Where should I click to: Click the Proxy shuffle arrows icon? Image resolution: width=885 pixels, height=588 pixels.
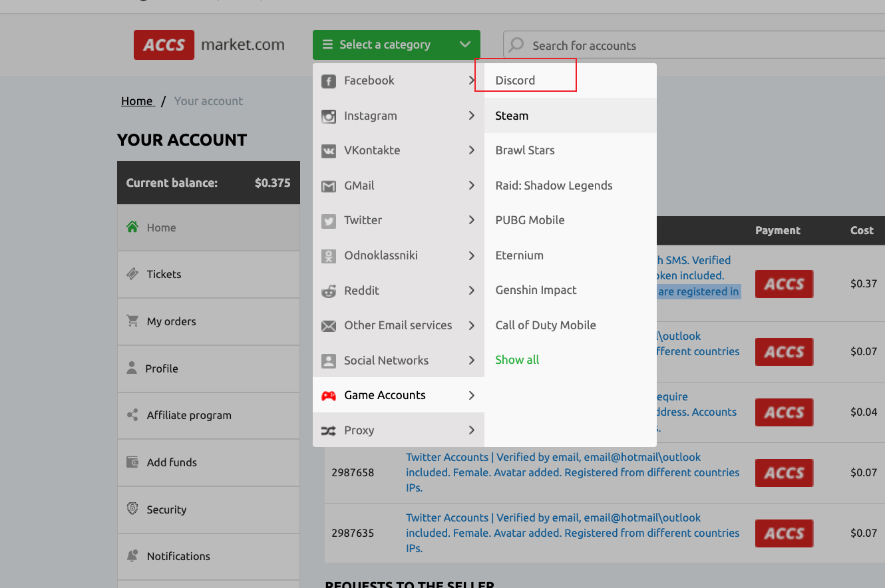coord(329,430)
